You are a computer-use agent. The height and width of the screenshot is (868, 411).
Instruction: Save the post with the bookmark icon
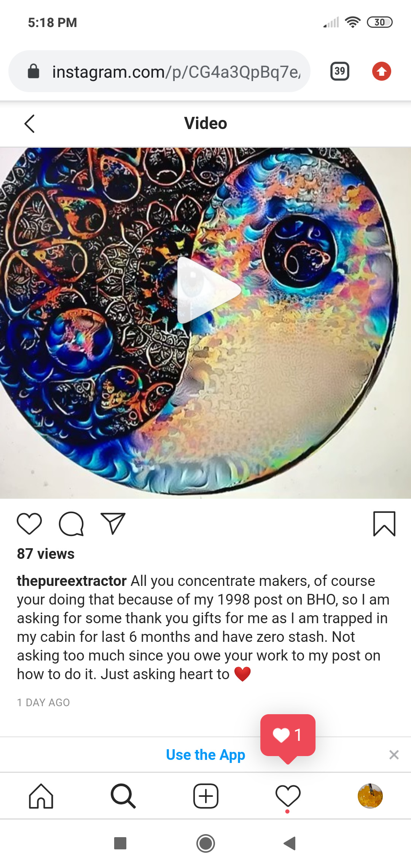384,524
